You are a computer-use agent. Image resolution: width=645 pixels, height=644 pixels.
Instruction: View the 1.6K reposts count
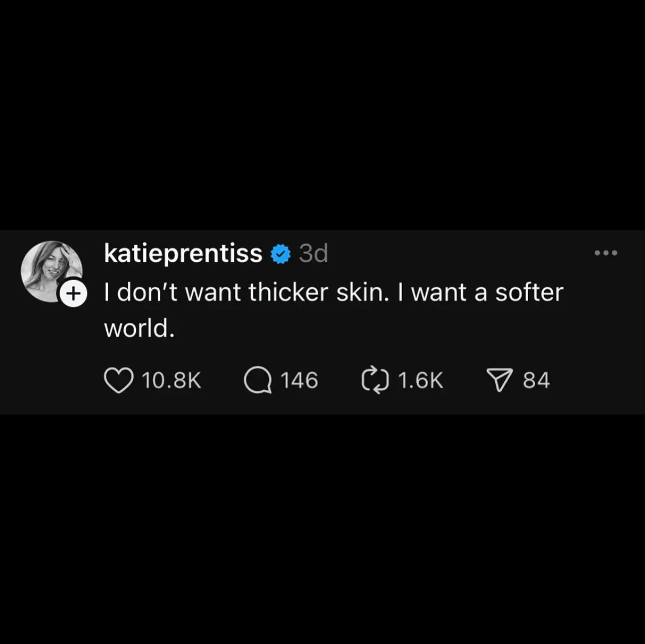[421, 380]
